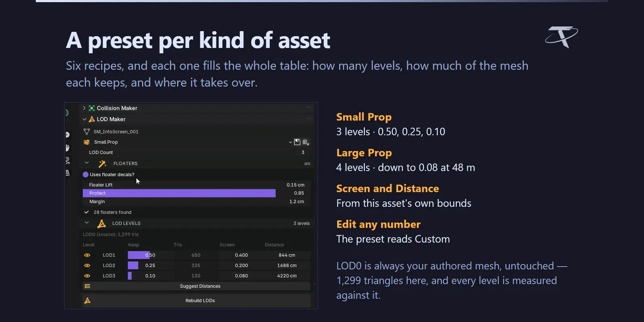
Task: Click the icon left of Suggest Distances
Action: point(87,286)
